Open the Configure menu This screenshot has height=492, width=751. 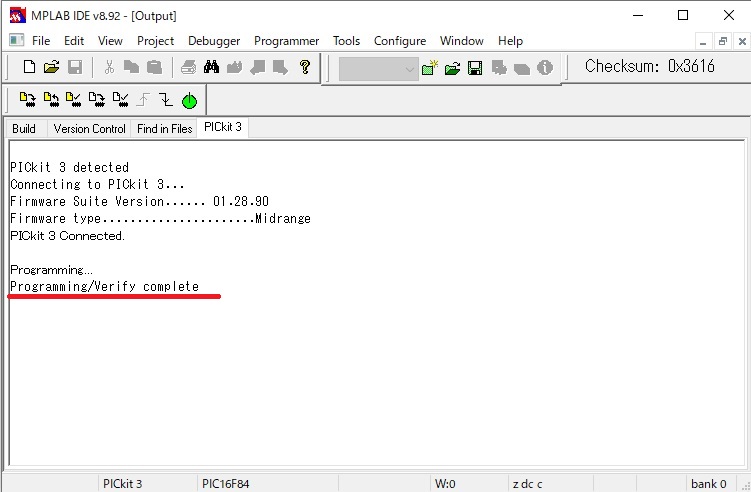[400, 41]
